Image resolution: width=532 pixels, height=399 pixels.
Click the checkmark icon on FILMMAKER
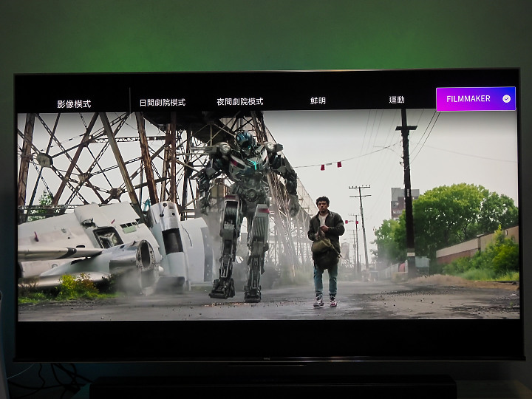tap(506, 99)
